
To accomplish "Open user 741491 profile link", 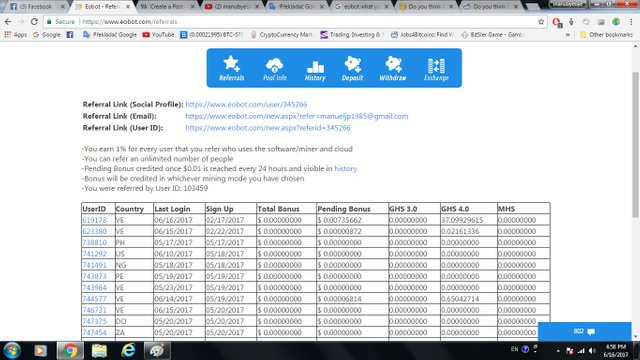I will click(94, 265).
